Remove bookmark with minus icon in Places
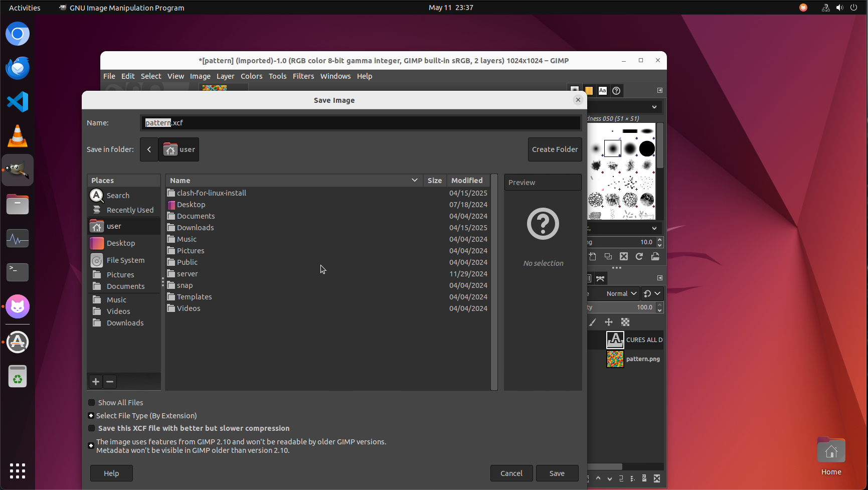The width and height of the screenshot is (868, 490). [x=110, y=382]
